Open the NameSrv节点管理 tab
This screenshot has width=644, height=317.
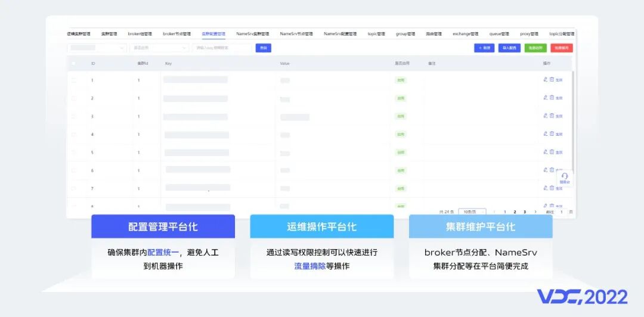pos(296,34)
